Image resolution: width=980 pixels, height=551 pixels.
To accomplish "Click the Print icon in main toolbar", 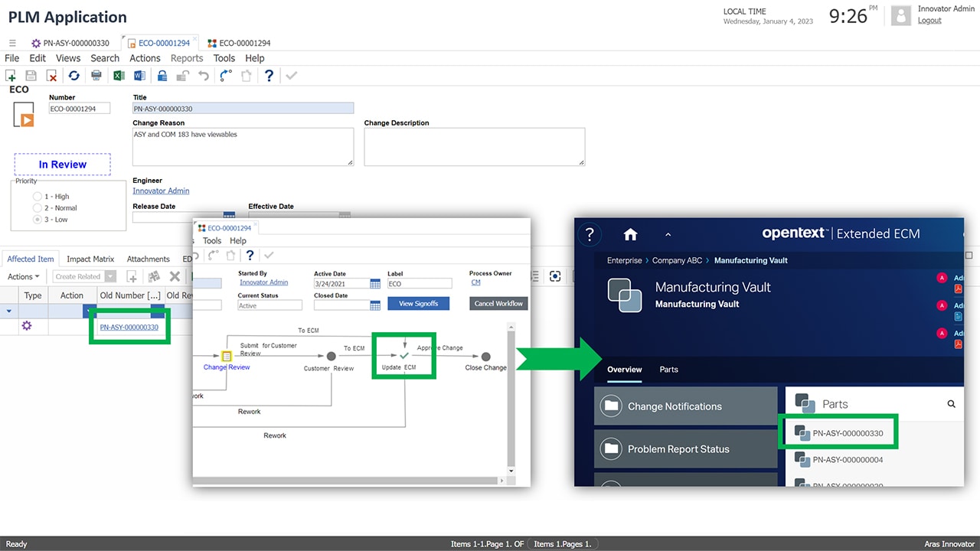I will pyautogui.click(x=96, y=76).
